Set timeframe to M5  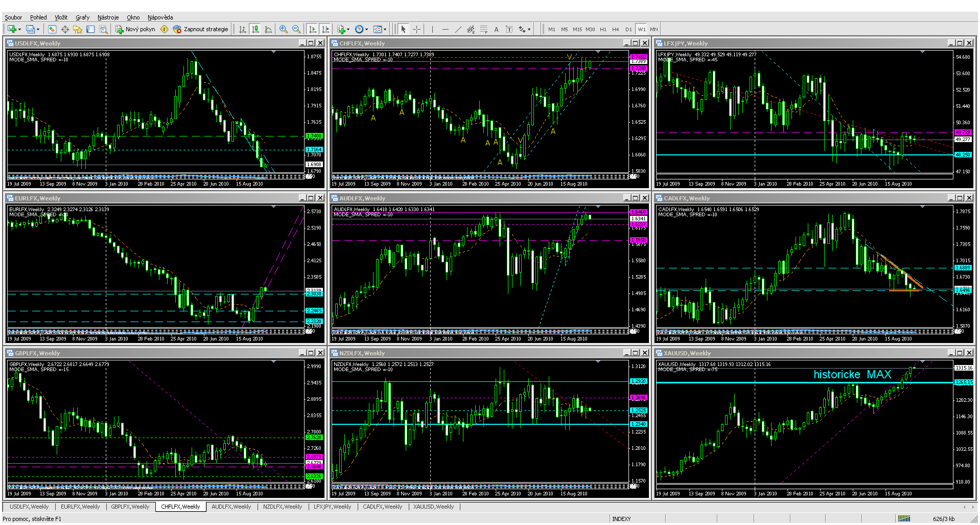(x=565, y=29)
